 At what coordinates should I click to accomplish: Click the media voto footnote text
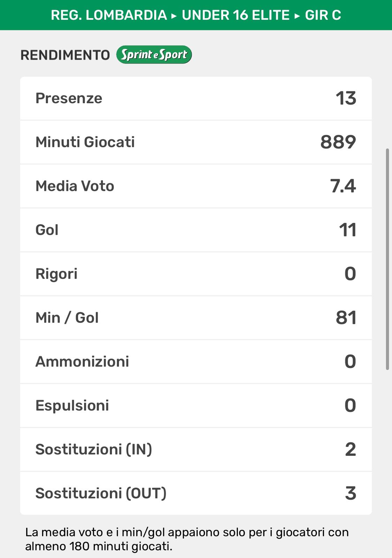pos(187,539)
